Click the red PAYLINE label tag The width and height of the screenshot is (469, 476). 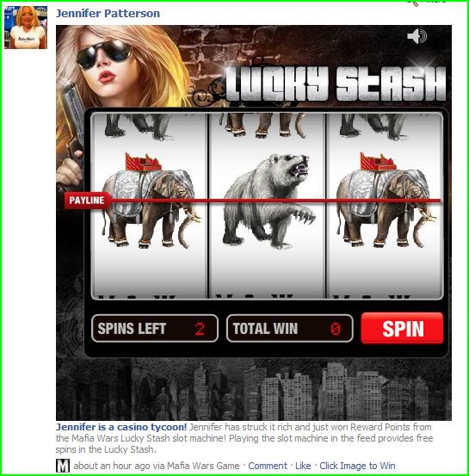[87, 201]
